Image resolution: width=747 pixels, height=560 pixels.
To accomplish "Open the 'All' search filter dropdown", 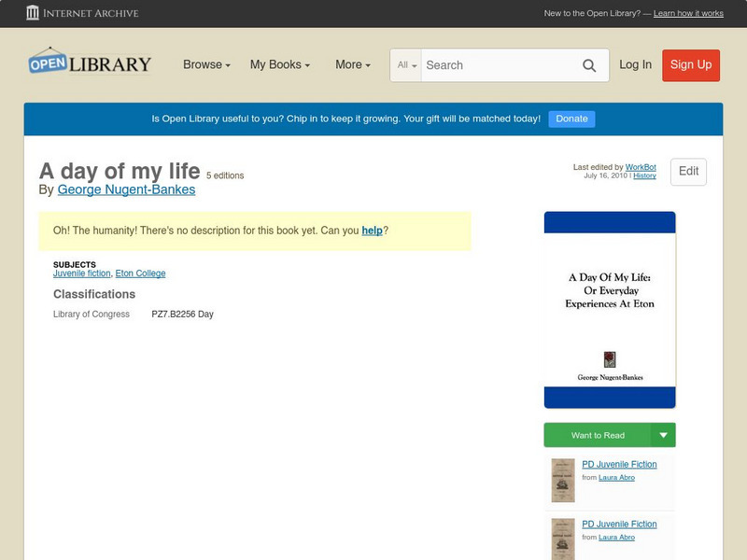I will (x=406, y=65).
